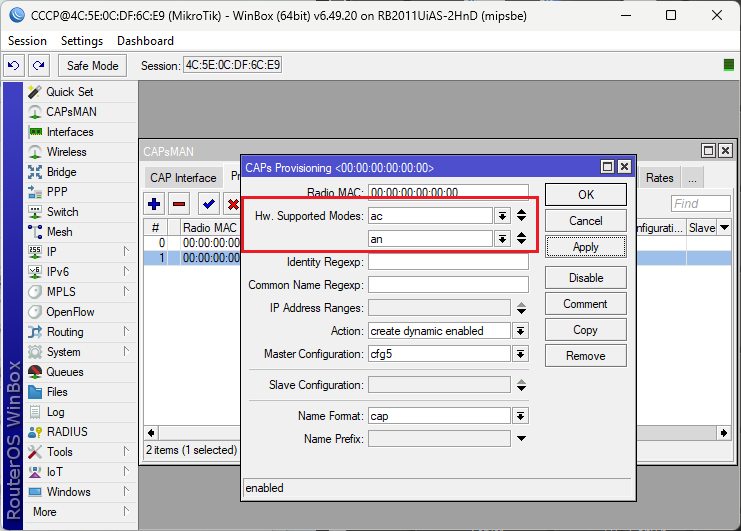Open the Dashboard menu
Image resolution: width=741 pixels, height=531 pixels.
pos(145,41)
